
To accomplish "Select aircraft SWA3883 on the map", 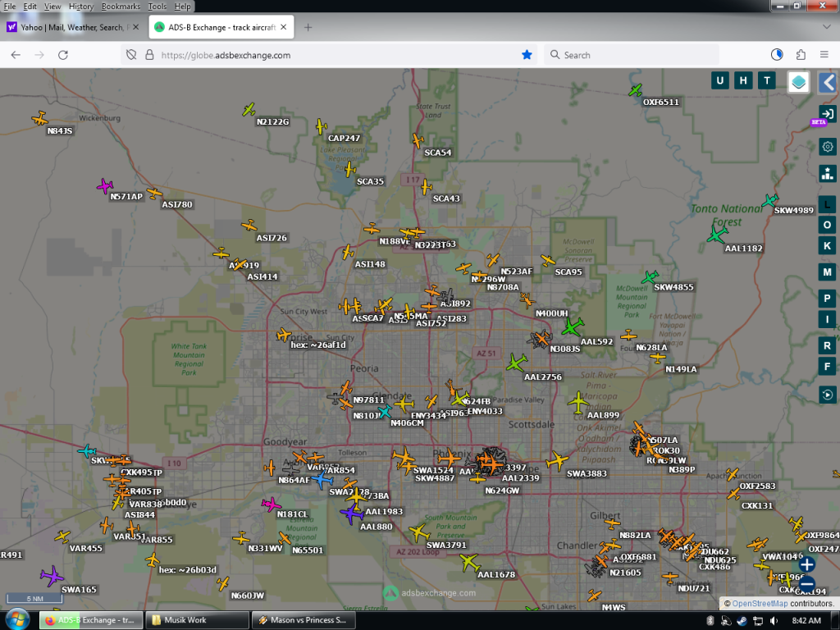I will click(557, 461).
